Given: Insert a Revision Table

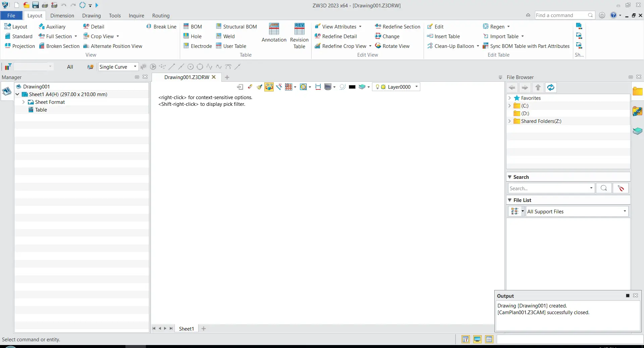Looking at the screenshot, I should [299, 36].
